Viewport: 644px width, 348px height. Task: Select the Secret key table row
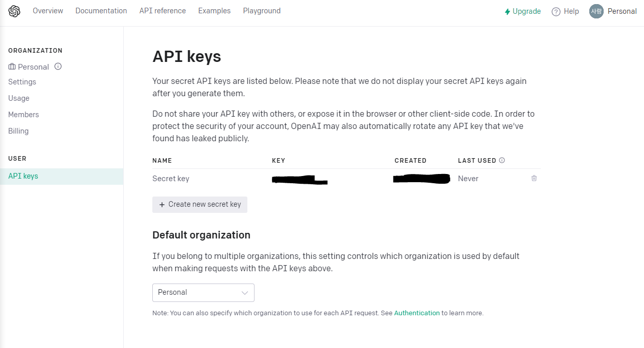(347, 179)
